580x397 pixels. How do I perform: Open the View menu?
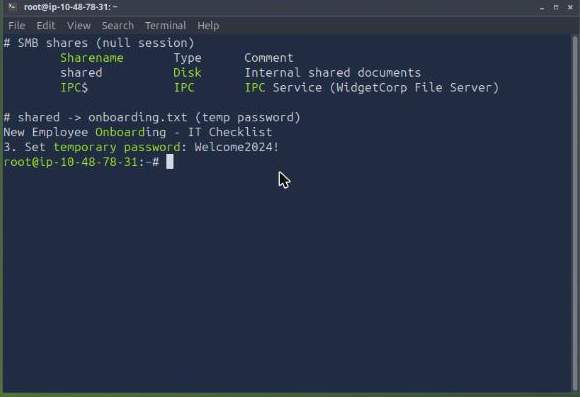click(78, 26)
